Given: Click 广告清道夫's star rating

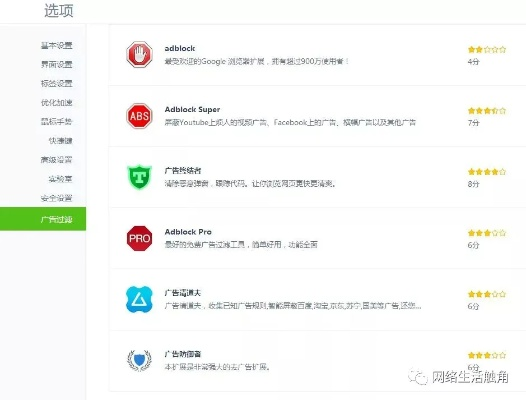Looking at the screenshot, I should (x=487, y=294).
